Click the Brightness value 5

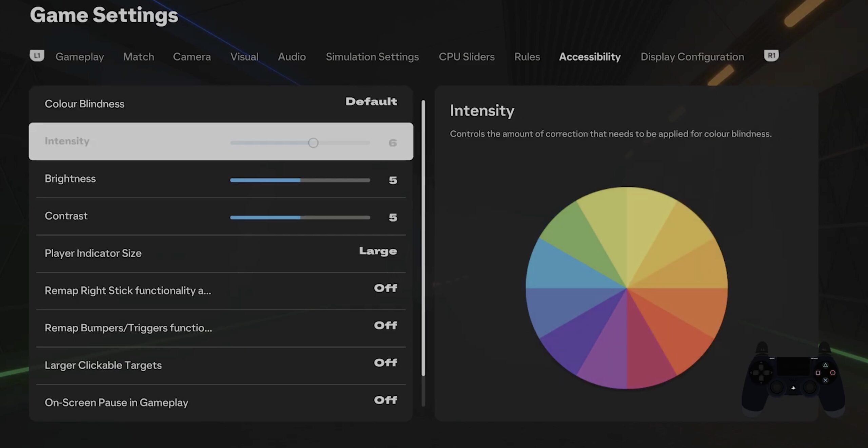coord(393,180)
